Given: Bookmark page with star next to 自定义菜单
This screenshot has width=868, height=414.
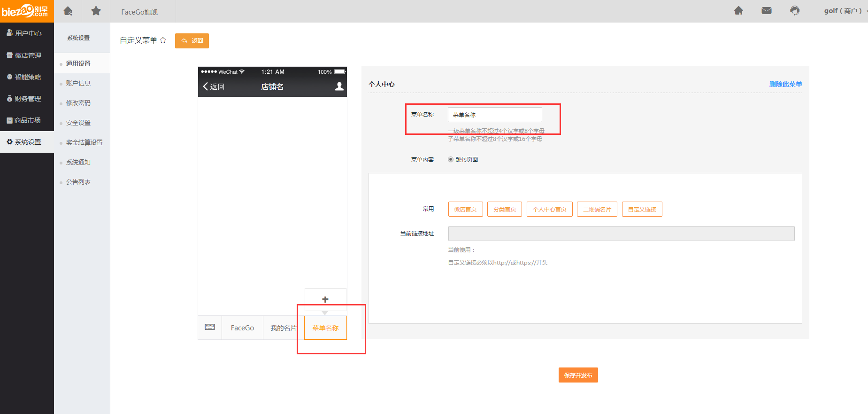Looking at the screenshot, I should click(x=163, y=40).
